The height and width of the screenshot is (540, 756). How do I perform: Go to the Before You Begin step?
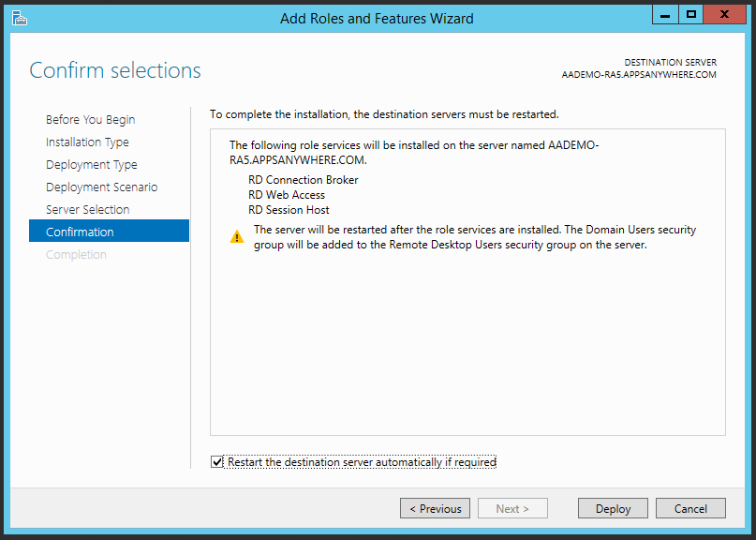(x=90, y=120)
